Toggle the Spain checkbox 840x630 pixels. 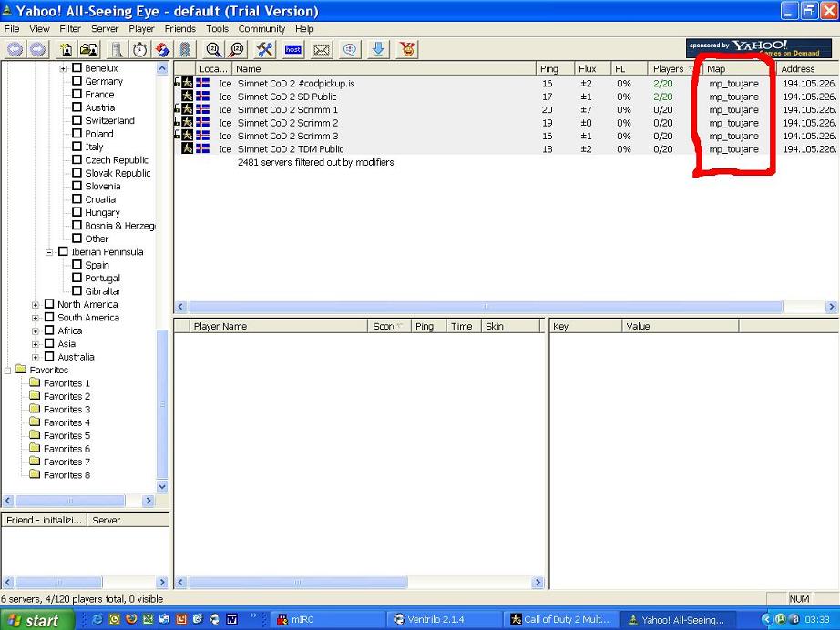(x=77, y=264)
